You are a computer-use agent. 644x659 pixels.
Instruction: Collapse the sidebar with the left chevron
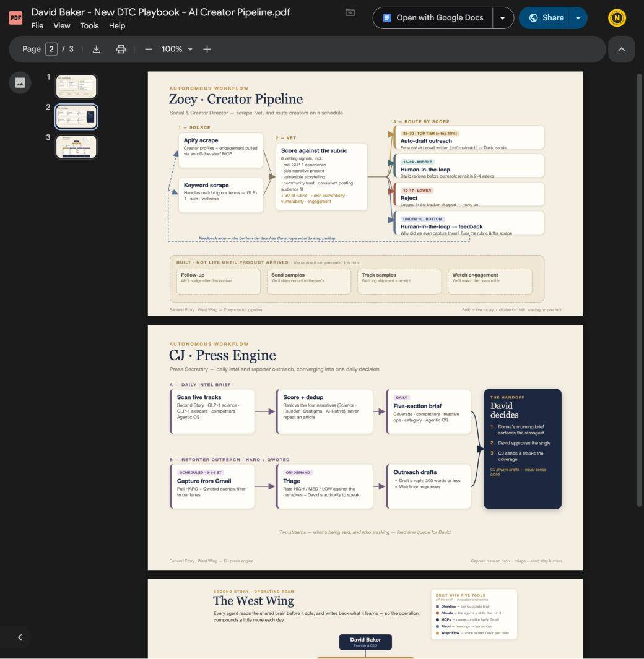pos(20,637)
